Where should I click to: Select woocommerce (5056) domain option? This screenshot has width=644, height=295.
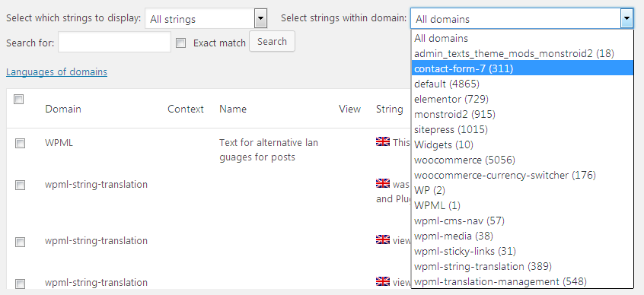point(522,160)
